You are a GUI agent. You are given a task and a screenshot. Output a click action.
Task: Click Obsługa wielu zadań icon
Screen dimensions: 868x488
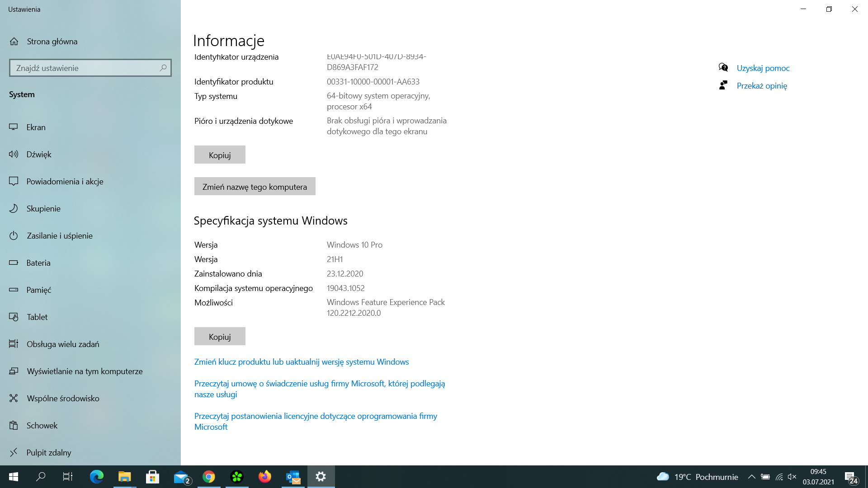[x=14, y=344]
